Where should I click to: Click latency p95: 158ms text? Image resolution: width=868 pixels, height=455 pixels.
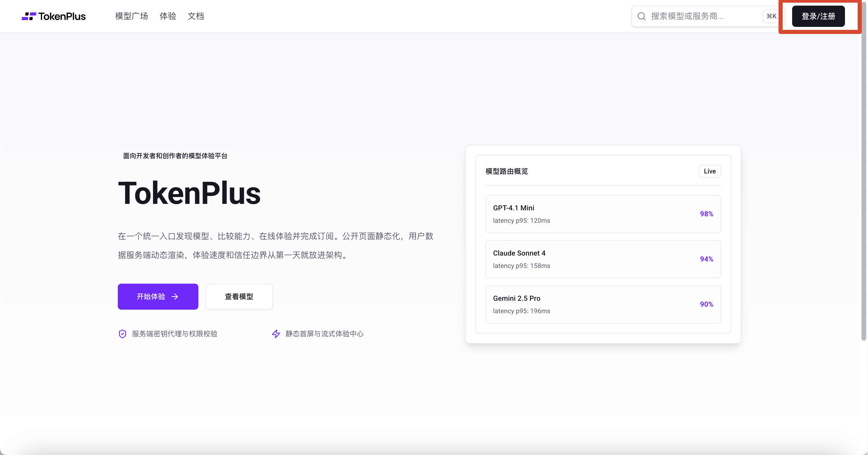coord(521,266)
